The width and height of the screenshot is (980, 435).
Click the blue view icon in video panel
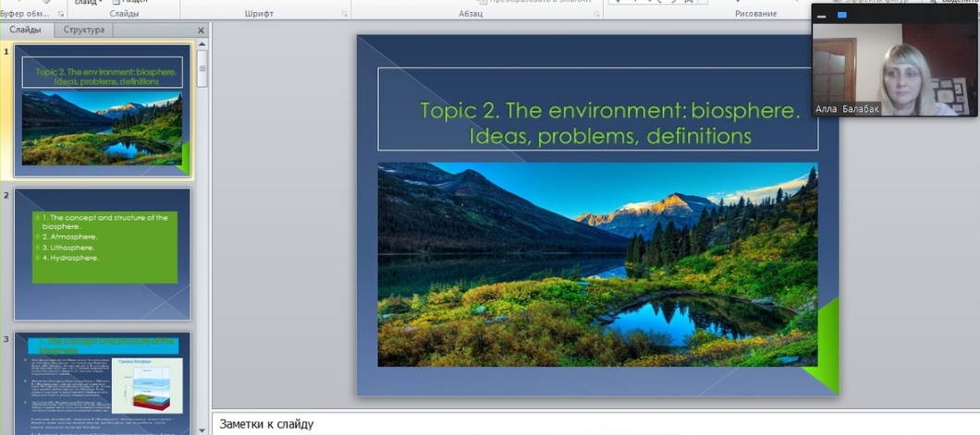coord(842,15)
